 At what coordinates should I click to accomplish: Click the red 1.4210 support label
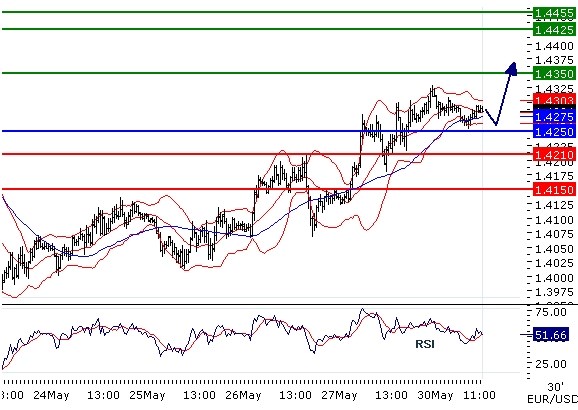[x=554, y=154]
